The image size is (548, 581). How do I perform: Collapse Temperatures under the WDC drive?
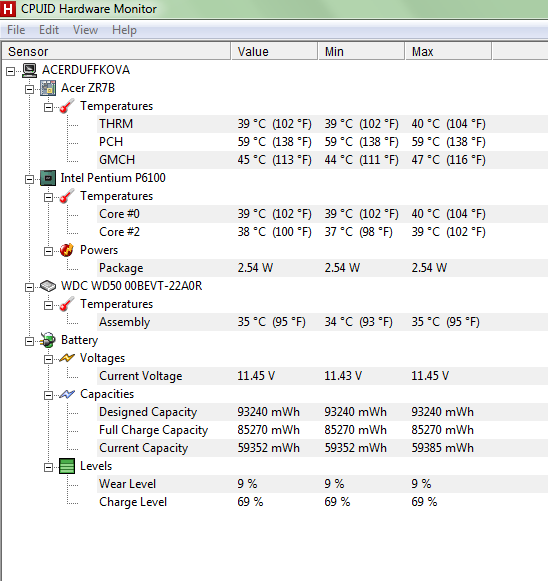pos(49,305)
